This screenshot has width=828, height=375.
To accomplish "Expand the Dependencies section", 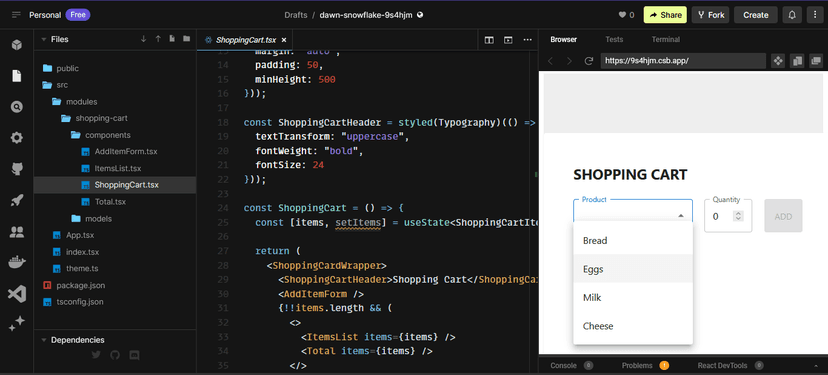I will tap(43, 340).
